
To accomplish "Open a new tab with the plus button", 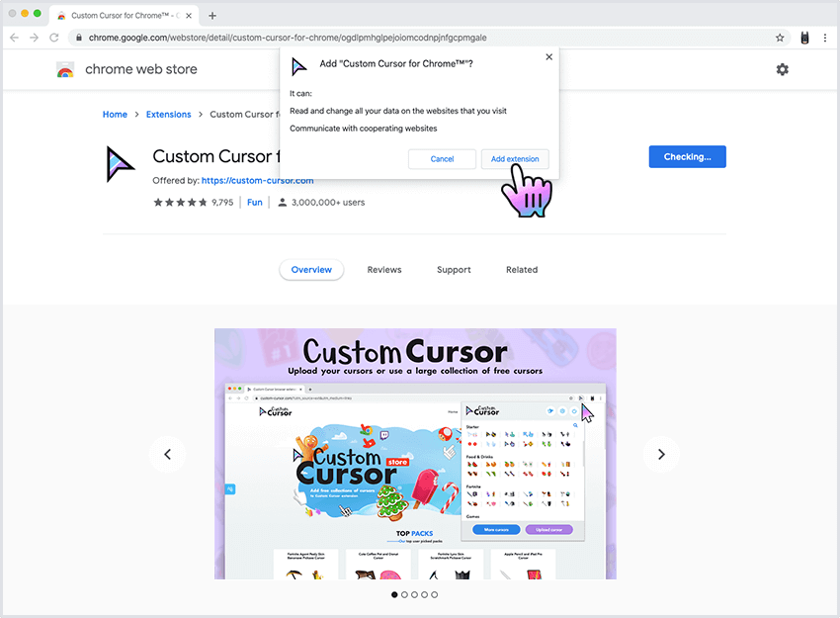I will pyautogui.click(x=212, y=16).
